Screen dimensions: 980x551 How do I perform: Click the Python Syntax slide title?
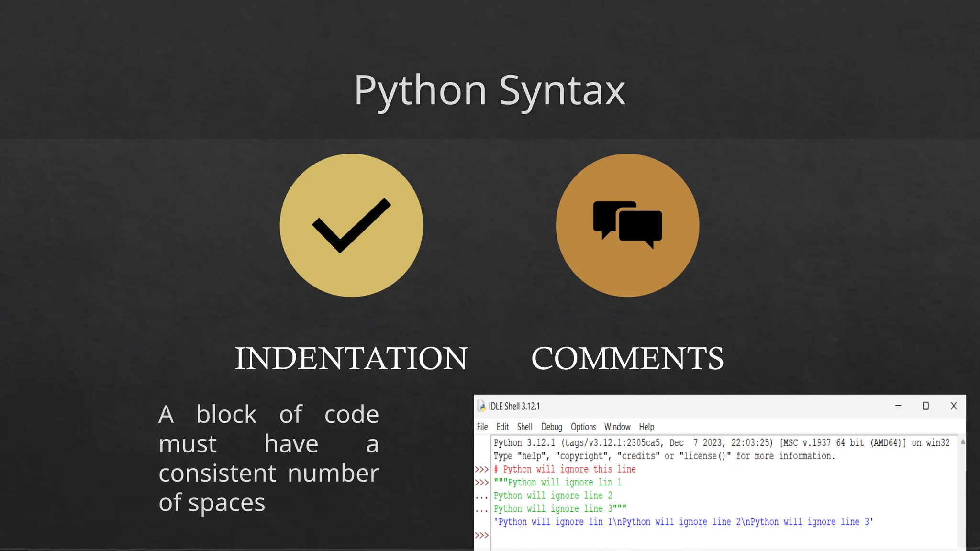tap(490, 90)
